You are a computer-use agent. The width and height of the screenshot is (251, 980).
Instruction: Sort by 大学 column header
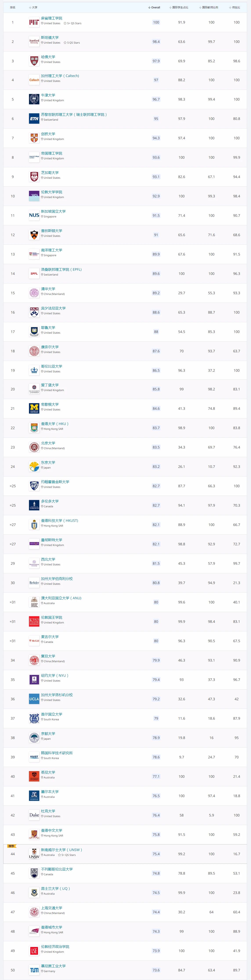(x=33, y=7)
